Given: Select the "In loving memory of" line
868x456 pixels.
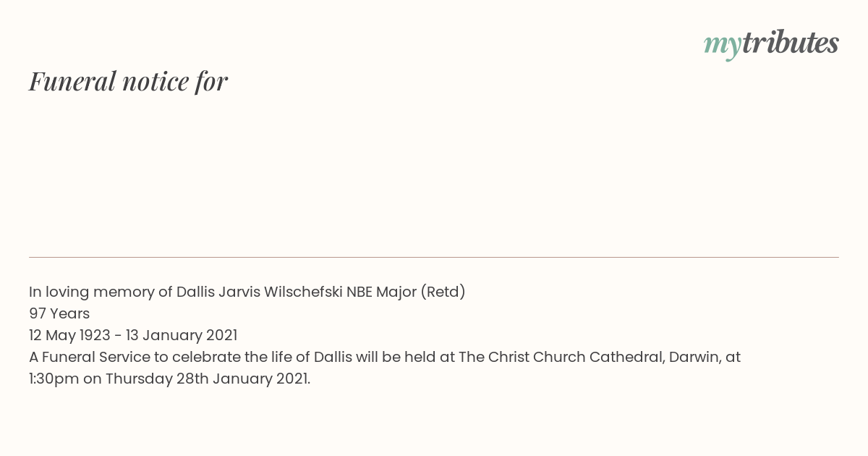Looking at the screenshot, I should [247, 292].
